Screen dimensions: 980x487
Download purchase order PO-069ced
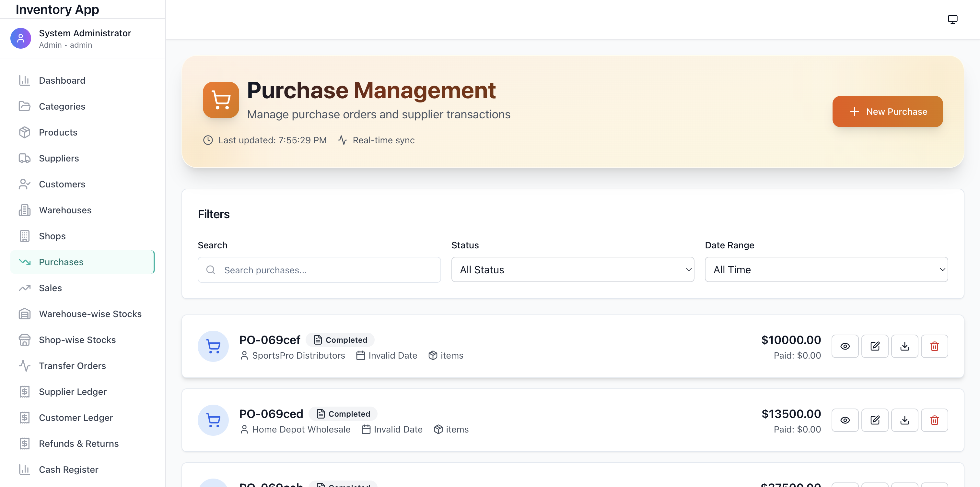pyautogui.click(x=905, y=420)
